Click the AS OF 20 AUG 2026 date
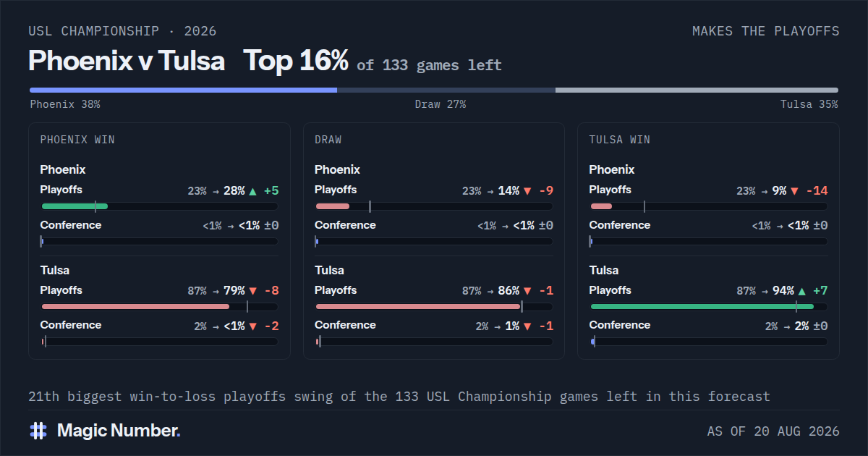 point(773,431)
